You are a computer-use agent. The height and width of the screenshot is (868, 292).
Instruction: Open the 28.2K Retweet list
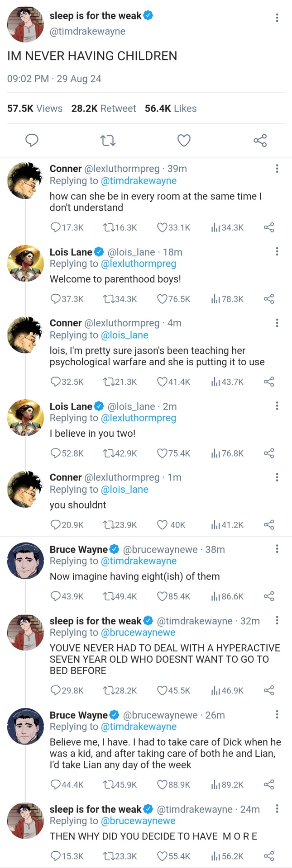click(104, 108)
